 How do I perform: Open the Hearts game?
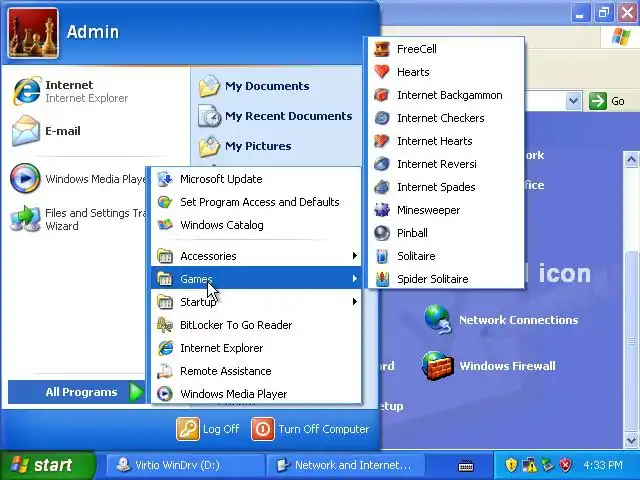click(x=446, y=72)
